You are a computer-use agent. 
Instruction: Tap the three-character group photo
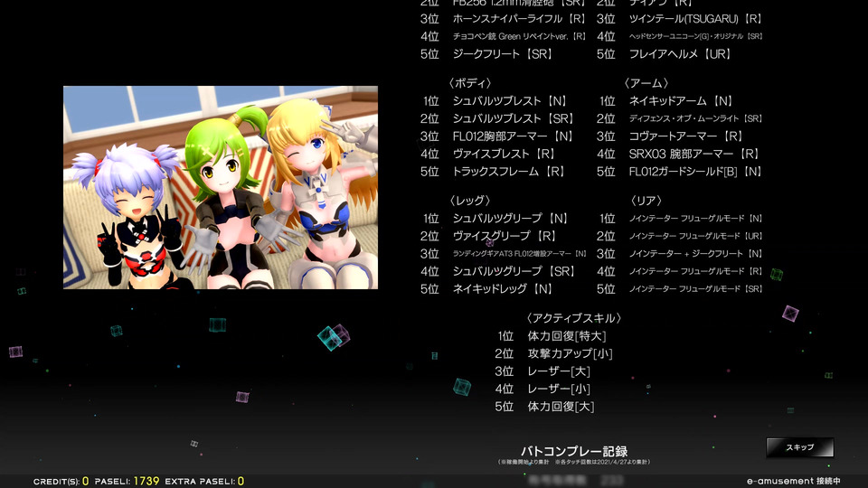click(221, 188)
